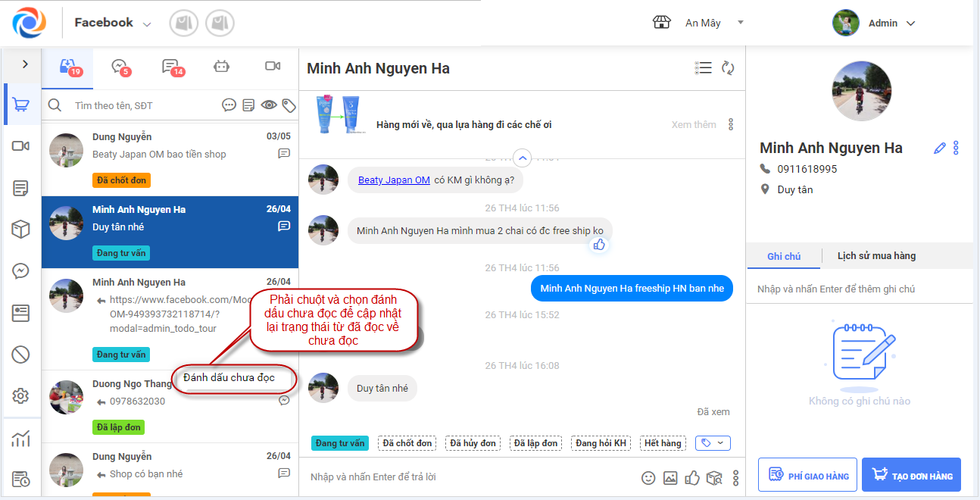Screen dimensions: 980x500
Task: Open the An Mây shop dropdown
Action: tap(714, 23)
